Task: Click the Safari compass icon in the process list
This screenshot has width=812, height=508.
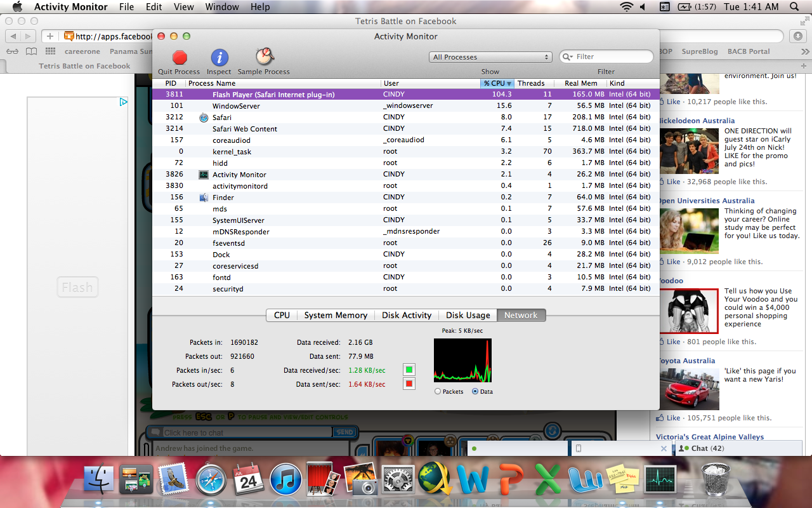Action: 204,117
